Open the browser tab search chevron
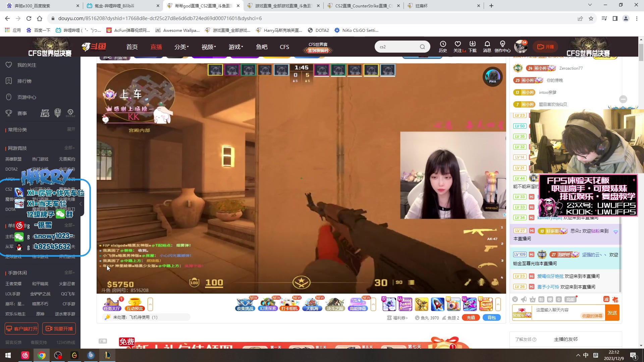 pyautogui.click(x=590, y=5)
